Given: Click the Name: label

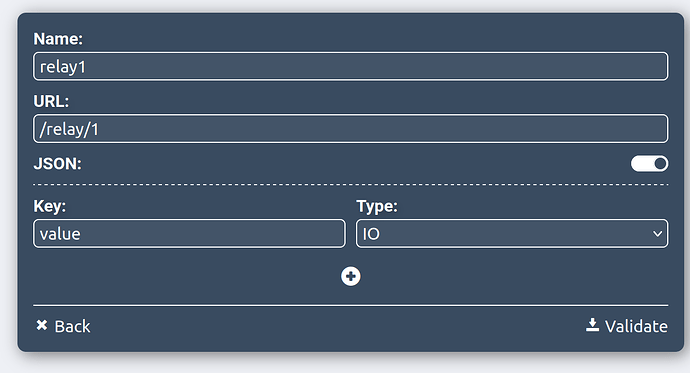Looking at the screenshot, I should [x=58, y=39].
